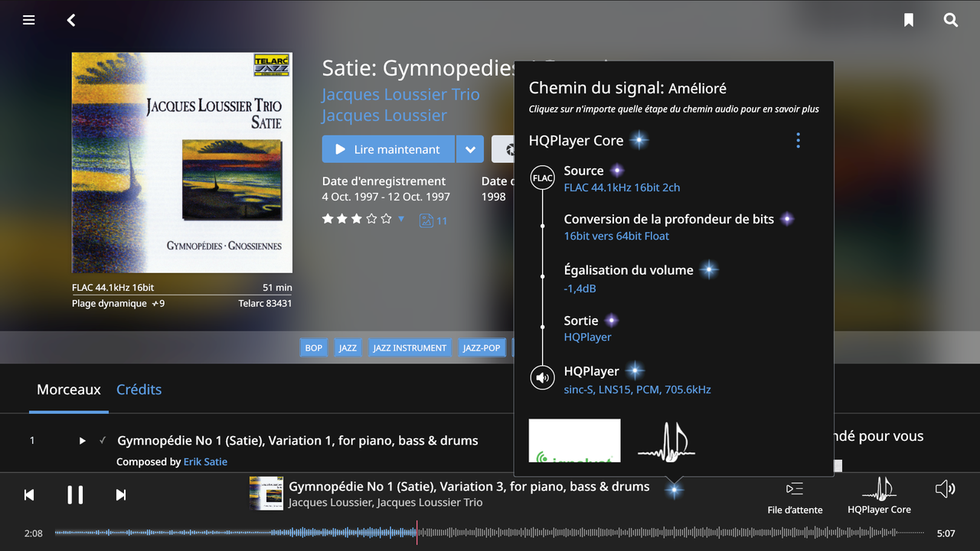This screenshot has width=980, height=551.
Task: Click purple star next to Sortie
Action: [611, 320]
